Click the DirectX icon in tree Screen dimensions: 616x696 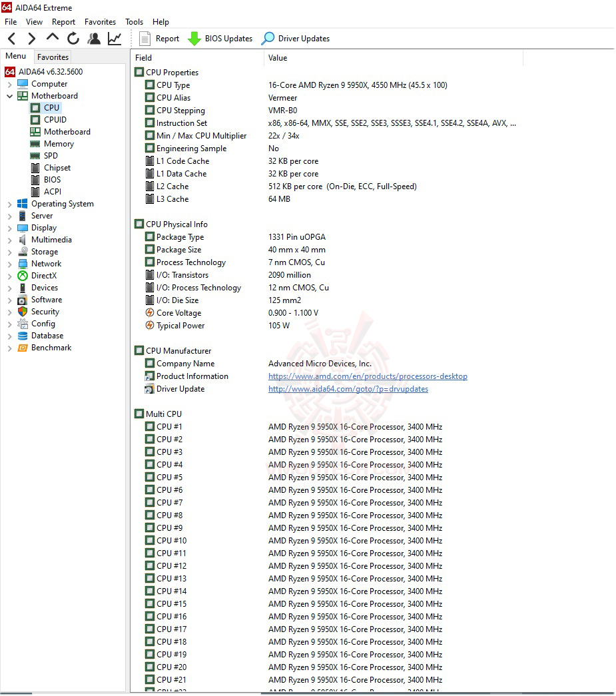tap(23, 276)
